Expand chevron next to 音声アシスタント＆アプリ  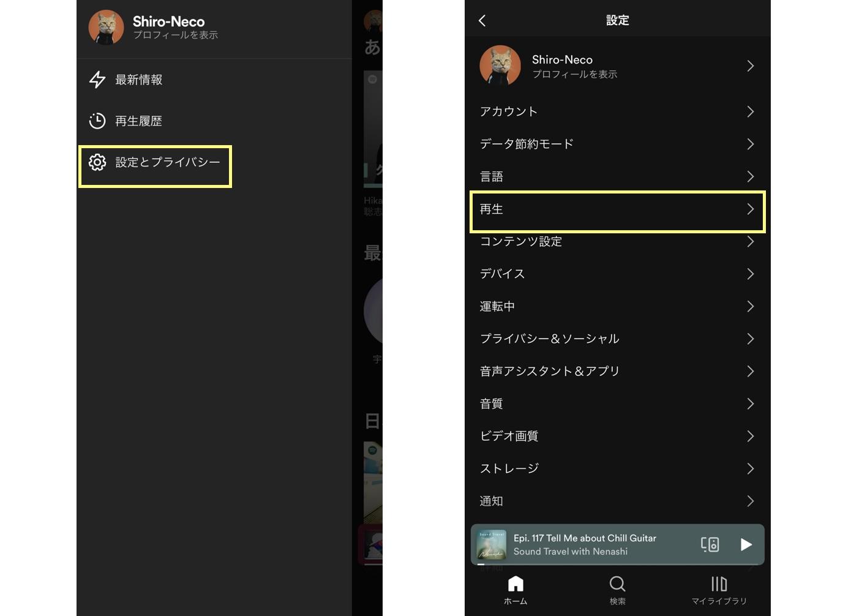coord(751,371)
